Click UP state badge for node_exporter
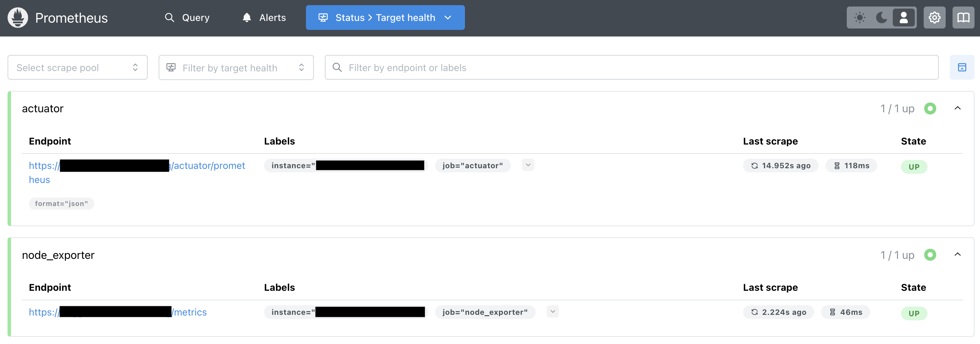This screenshot has height=344, width=980. pos(914,313)
